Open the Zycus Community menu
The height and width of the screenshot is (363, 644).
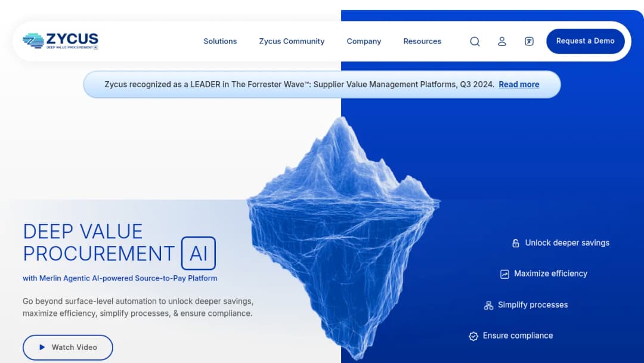coord(292,41)
